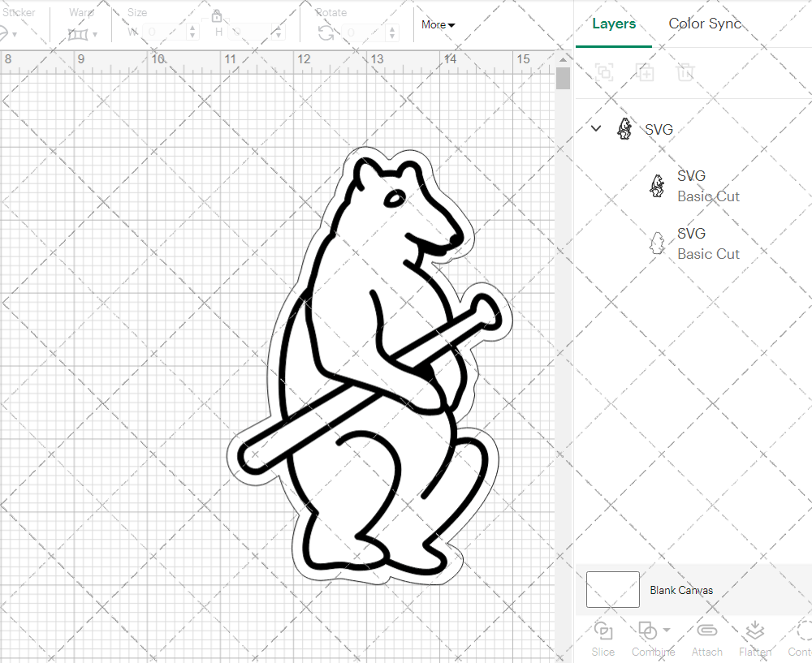Viewport: 812px width, 663px height.
Task: Select the top SVG group layer thumbnail
Action: pyautogui.click(x=624, y=129)
